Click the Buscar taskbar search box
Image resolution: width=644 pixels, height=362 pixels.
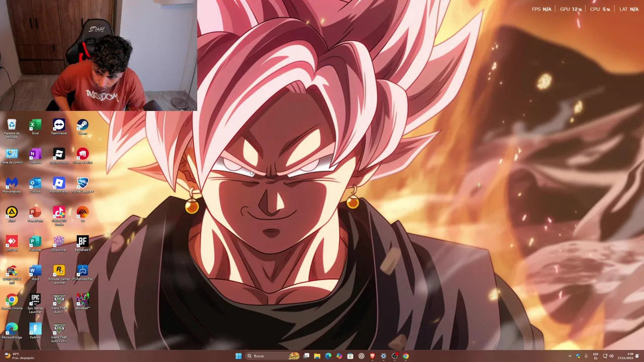coord(273,356)
